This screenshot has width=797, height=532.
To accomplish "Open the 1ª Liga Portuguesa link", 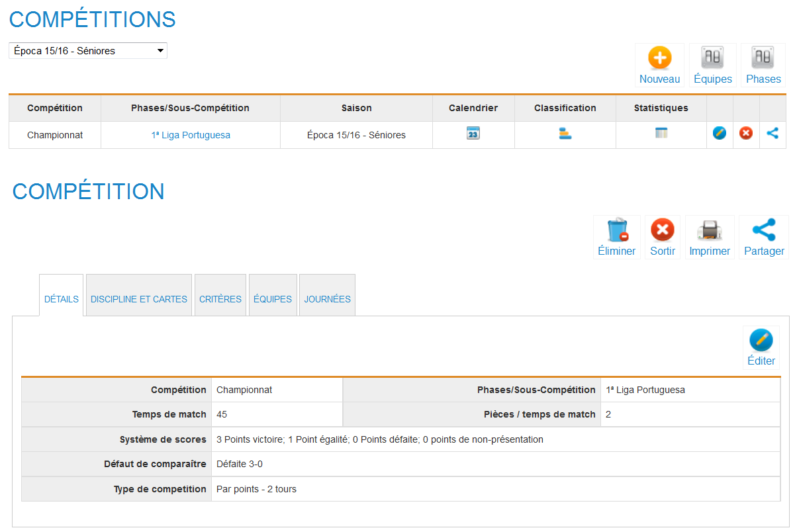I will (x=191, y=135).
